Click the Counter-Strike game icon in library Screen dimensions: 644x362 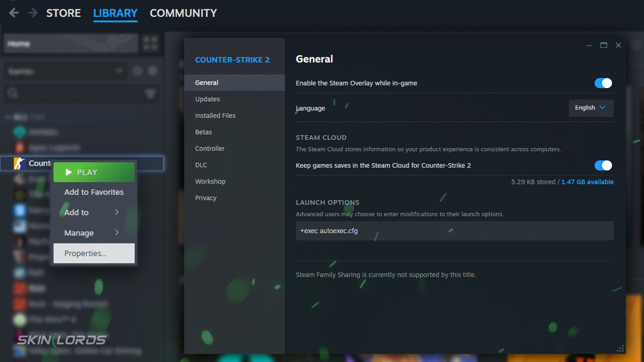pos(20,163)
